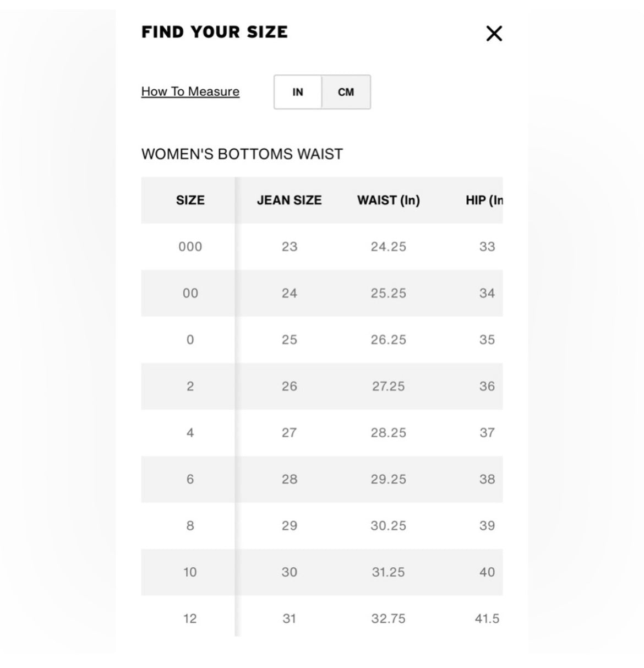Click the Women's Bottoms Waist heading
Image resolution: width=644 pixels, height=668 pixels.
pos(242,154)
